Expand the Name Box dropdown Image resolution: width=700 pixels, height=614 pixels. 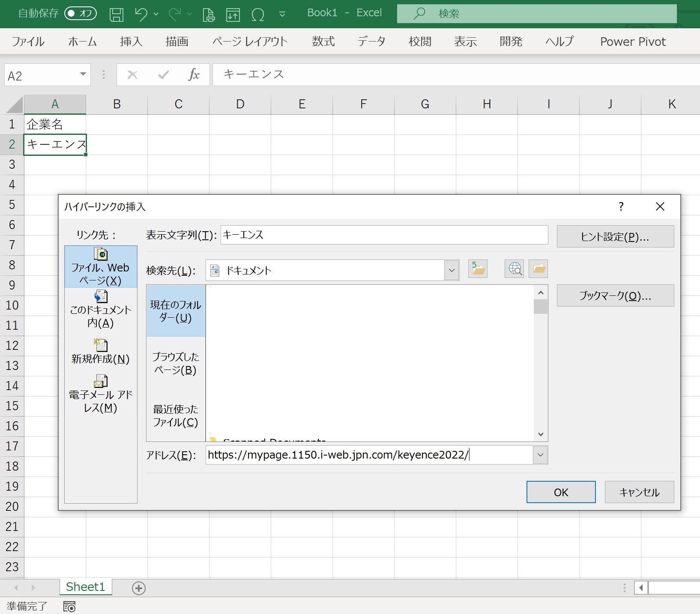coord(83,75)
